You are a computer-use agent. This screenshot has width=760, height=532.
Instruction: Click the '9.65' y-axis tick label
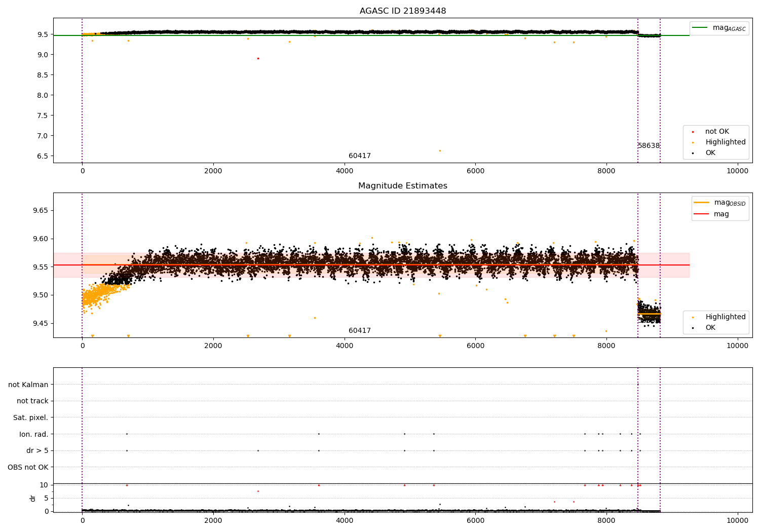point(40,211)
